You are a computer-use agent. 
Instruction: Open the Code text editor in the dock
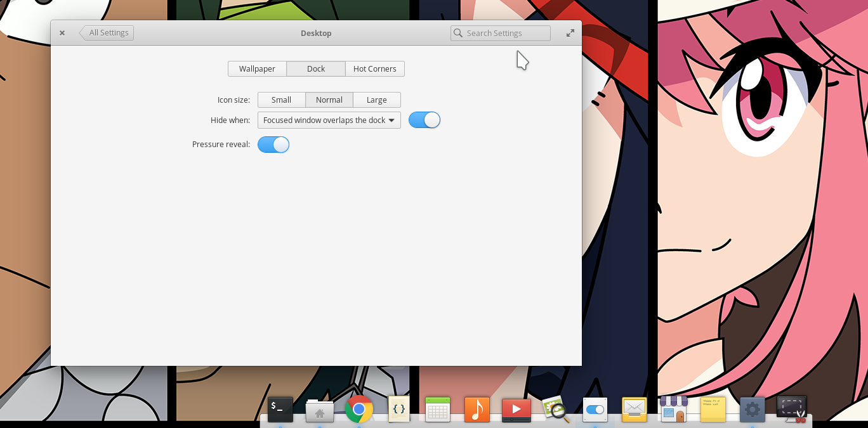click(398, 410)
